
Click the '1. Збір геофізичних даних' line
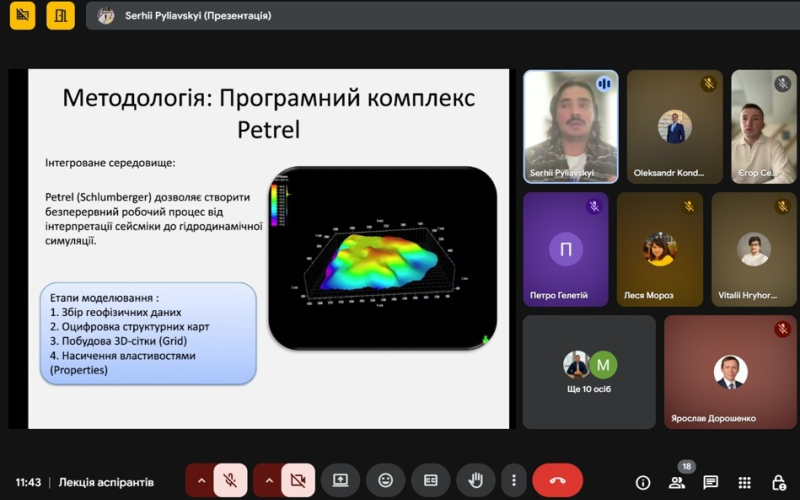(115, 312)
